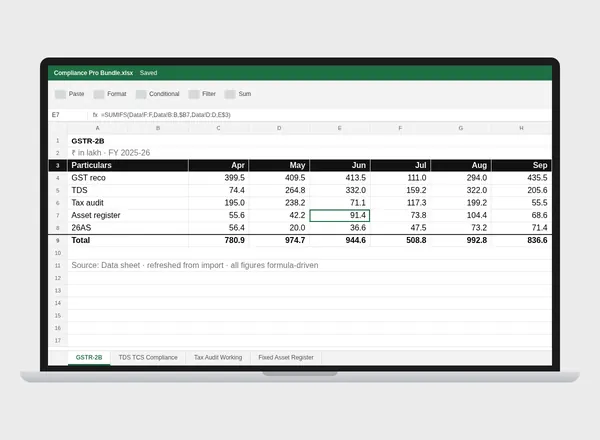This screenshot has height=440, width=600.
Task: Click the Paste icon in toolbar
Action: 60,94
